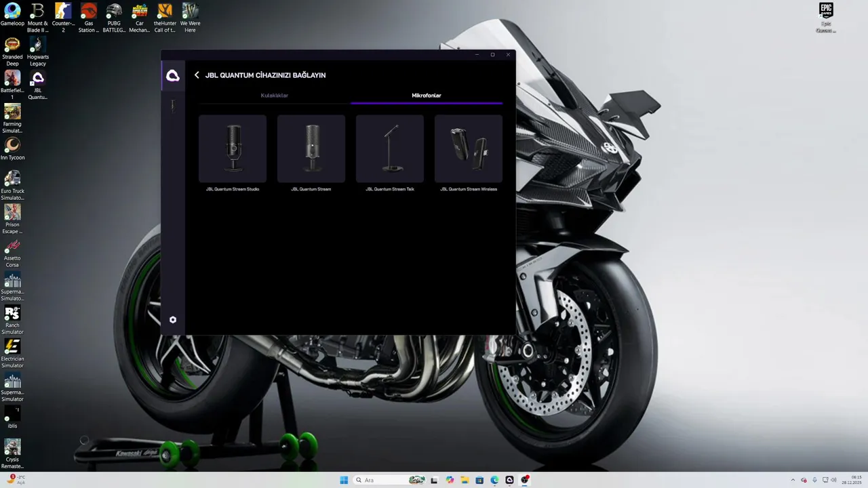Select theHunter Call of the Wild icon
The image size is (868, 488).
165,18
